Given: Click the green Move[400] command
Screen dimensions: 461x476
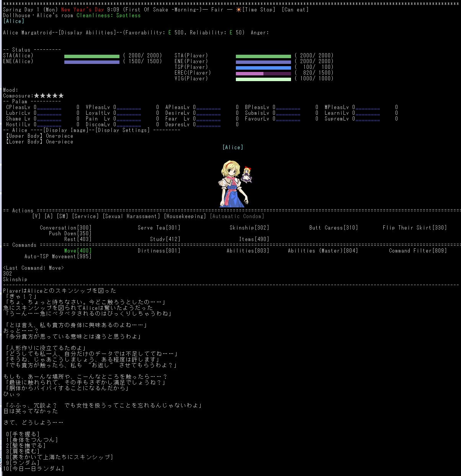Looking at the screenshot, I should [78, 251].
